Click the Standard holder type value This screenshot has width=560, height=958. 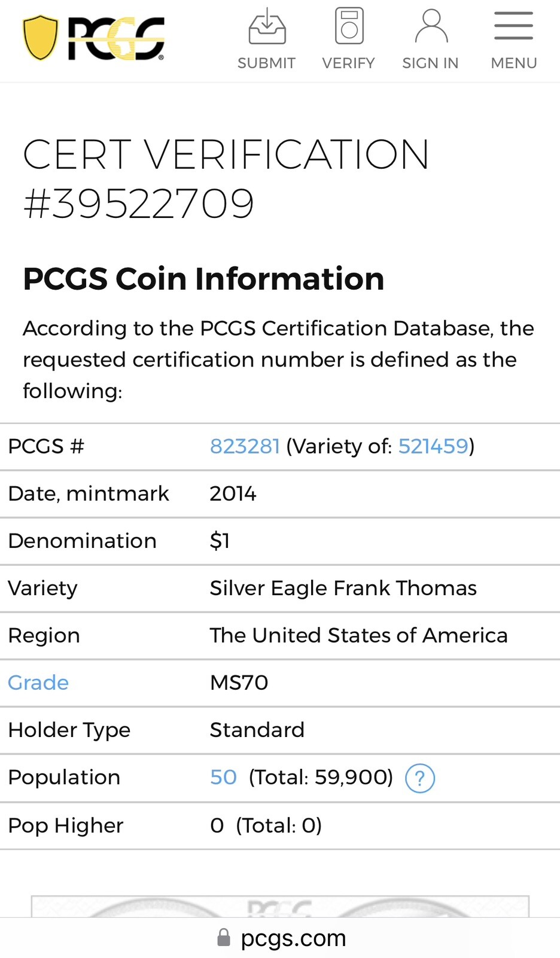click(x=257, y=730)
